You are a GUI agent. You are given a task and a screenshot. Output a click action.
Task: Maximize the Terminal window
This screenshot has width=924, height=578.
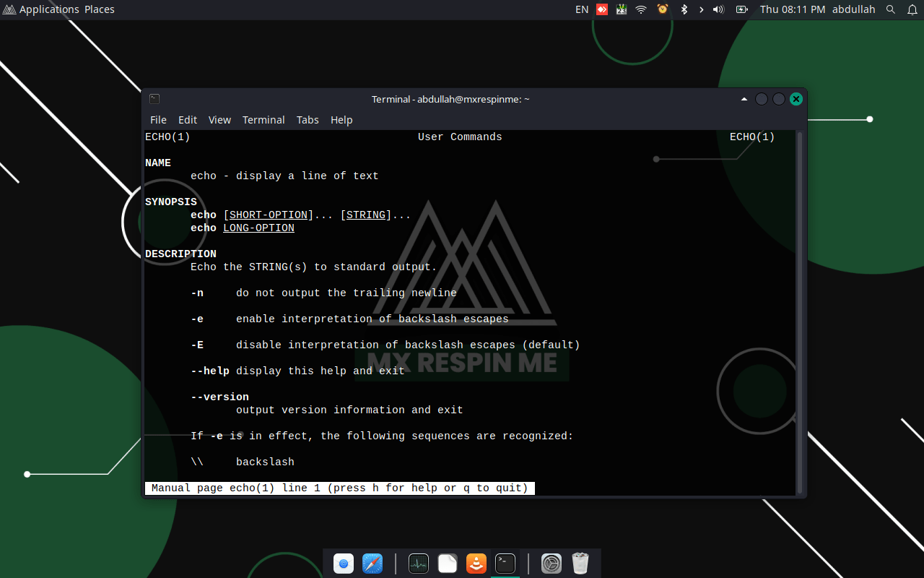point(779,99)
